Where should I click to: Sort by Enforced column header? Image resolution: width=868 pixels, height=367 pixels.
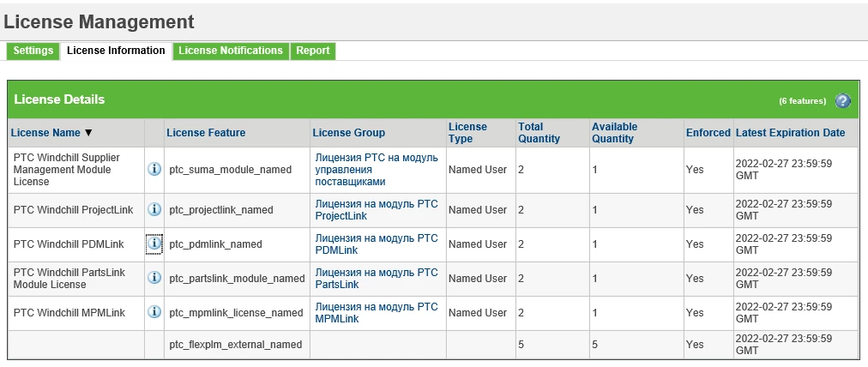708,133
